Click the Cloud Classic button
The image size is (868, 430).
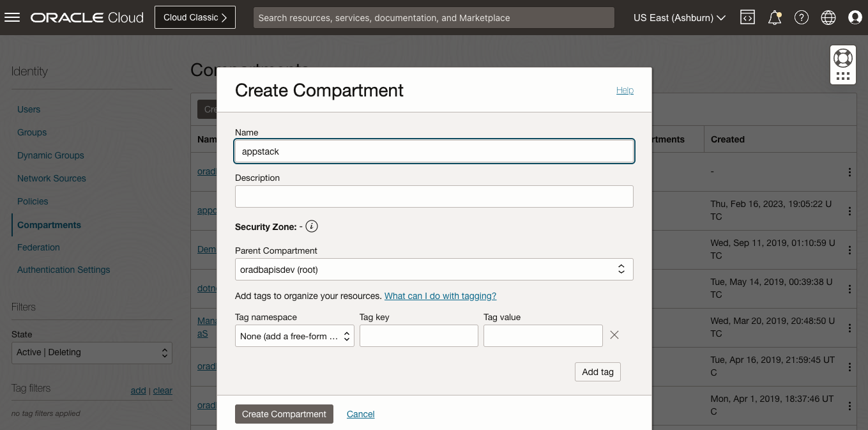195,17
